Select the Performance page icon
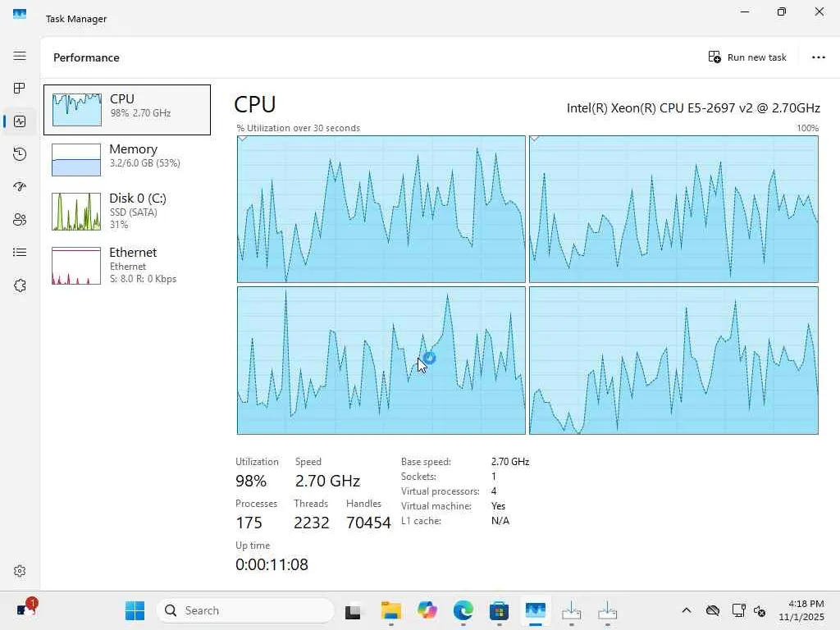840x630 pixels. click(20, 121)
